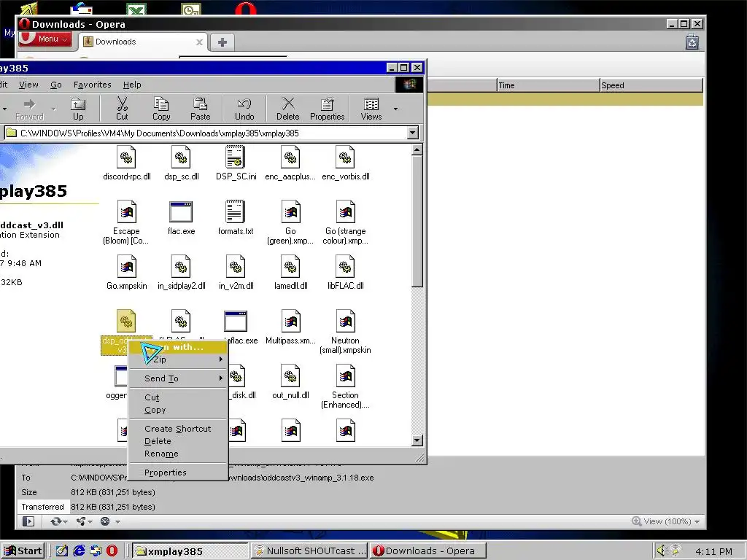Click the Opera panel toggle icon in status bar
747x560 pixels.
coord(28,521)
